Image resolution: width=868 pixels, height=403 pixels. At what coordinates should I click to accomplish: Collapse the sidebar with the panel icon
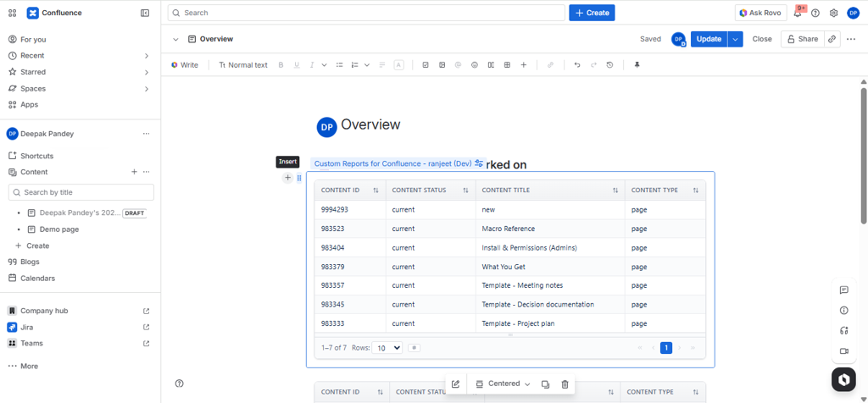pyautogui.click(x=145, y=13)
